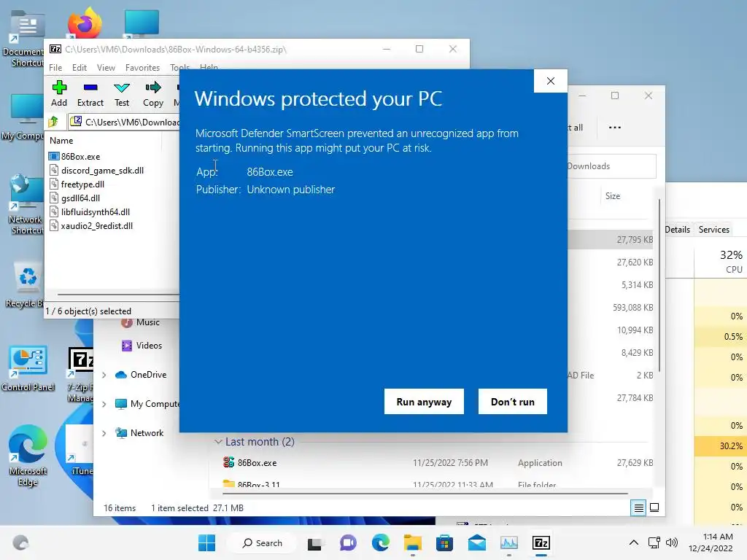Open the clock and date flyout
This screenshot has width=747, height=560.
click(x=711, y=542)
